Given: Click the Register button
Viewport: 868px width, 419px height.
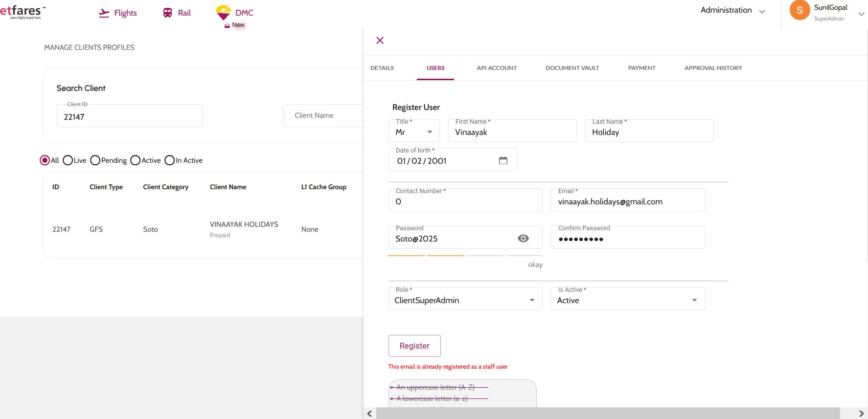Looking at the screenshot, I should (414, 346).
